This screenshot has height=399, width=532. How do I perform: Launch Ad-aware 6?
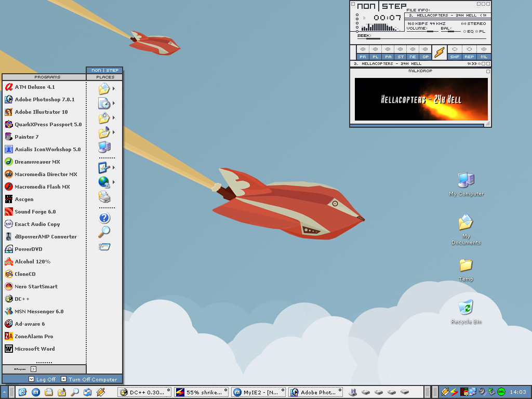[44, 324]
